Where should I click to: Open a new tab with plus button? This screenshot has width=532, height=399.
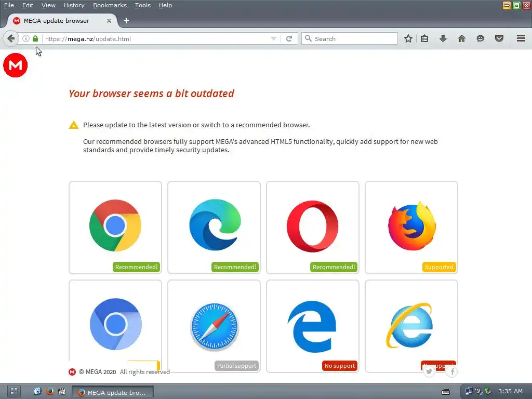(x=126, y=21)
